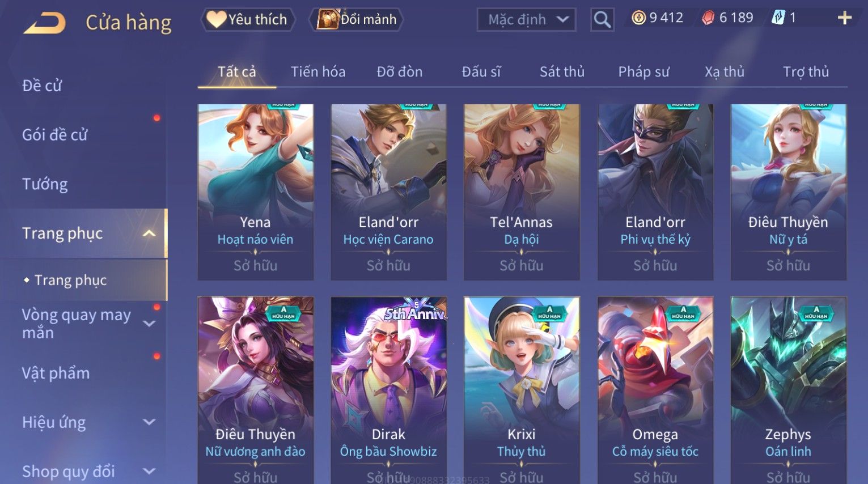Switch to the Sát thủ tab
Screen dimensions: 868x484
[562, 72]
